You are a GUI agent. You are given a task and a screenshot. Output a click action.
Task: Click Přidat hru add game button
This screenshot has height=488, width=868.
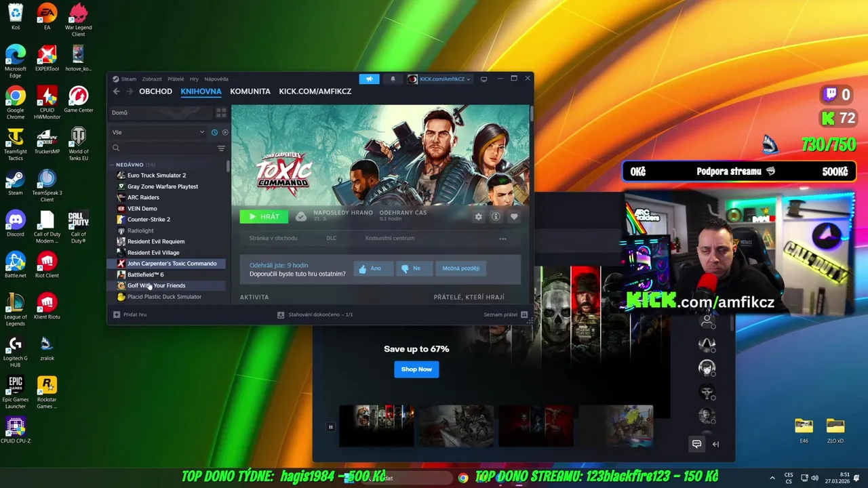[x=130, y=314]
